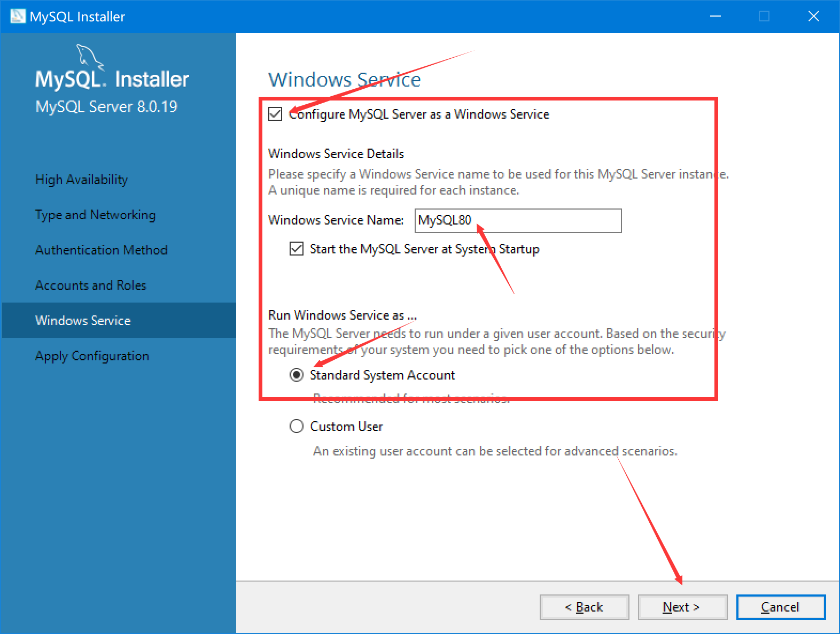
Task: Cancel the installer configuration
Action: (x=780, y=607)
